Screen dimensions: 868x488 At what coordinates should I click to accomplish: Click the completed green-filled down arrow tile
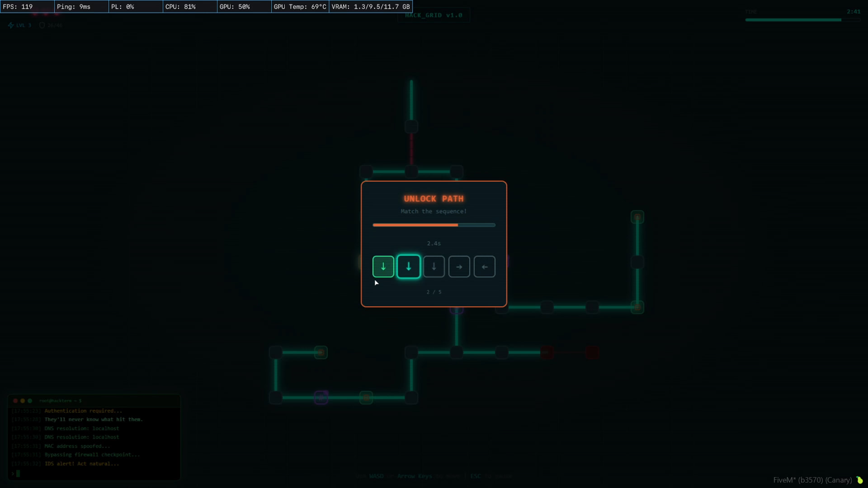click(x=383, y=267)
